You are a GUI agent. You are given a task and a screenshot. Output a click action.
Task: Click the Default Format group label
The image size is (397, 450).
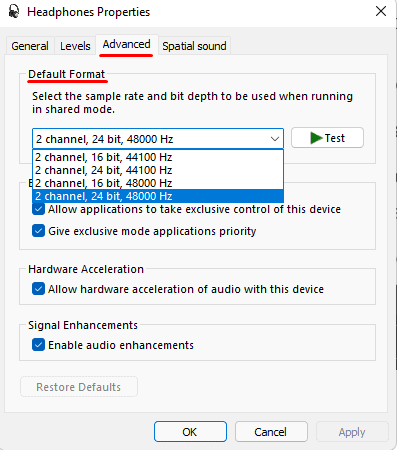[x=67, y=74]
